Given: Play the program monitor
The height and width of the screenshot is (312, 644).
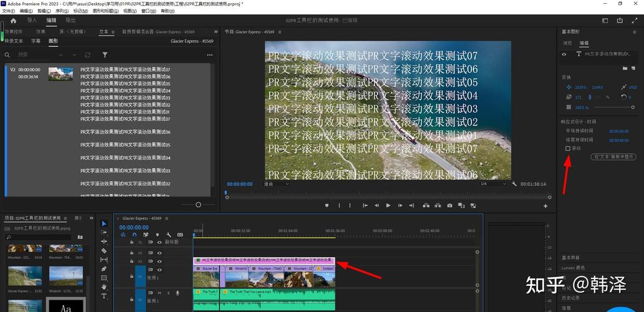Looking at the screenshot, I should coord(388,205).
